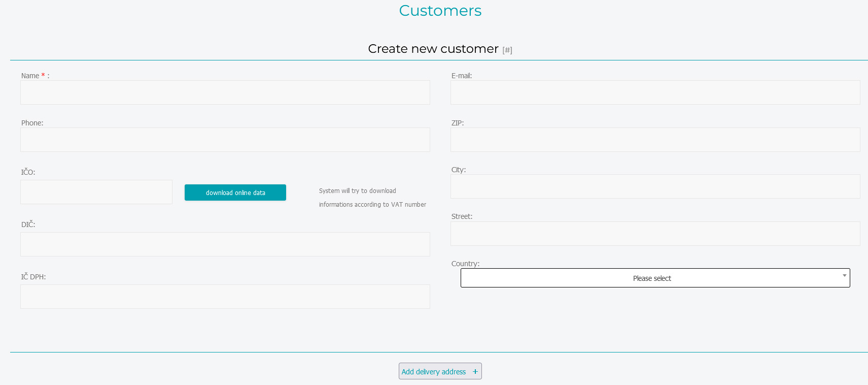Screen dimensions: 868x385
Task: Click the ZIP input field
Action: 655,140
